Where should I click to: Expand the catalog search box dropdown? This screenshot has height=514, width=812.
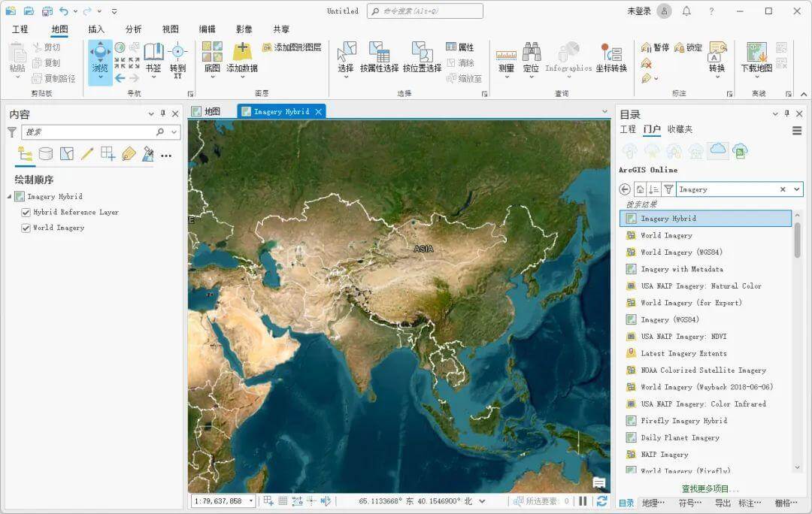tap(797, 189)
